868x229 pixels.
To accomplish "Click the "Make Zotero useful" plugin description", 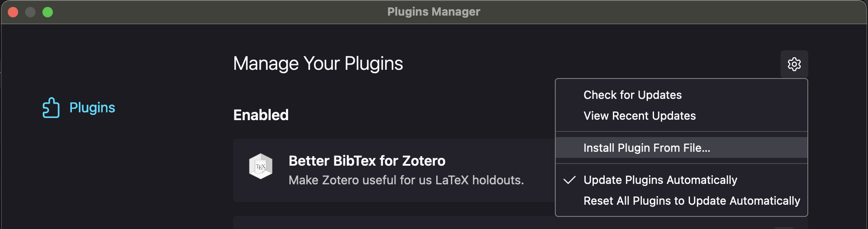I will (406, 180).
